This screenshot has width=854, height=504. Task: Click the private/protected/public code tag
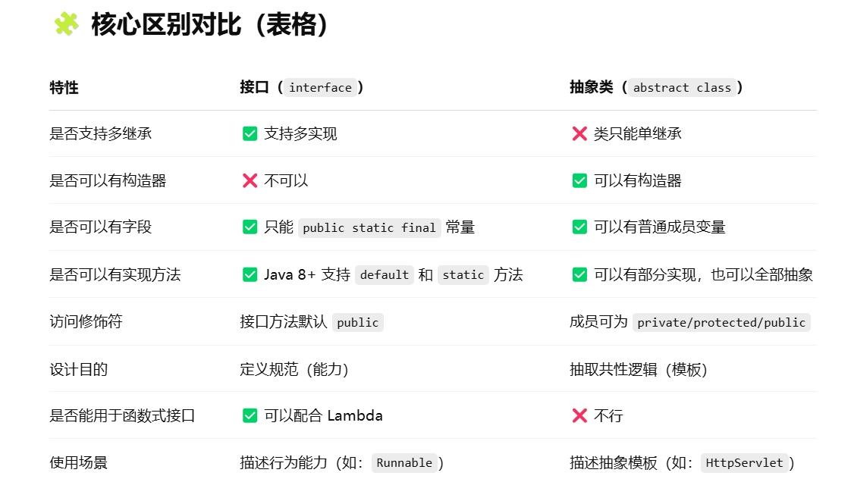721,322
